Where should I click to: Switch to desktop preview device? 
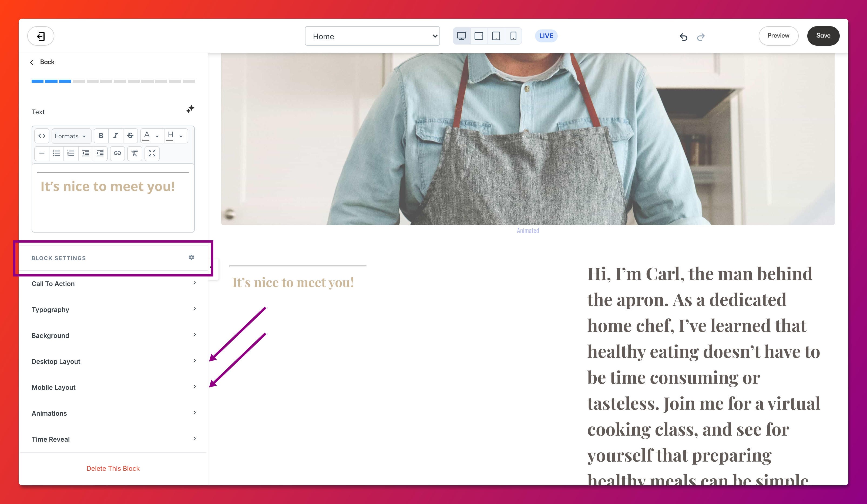coord(461,36)
